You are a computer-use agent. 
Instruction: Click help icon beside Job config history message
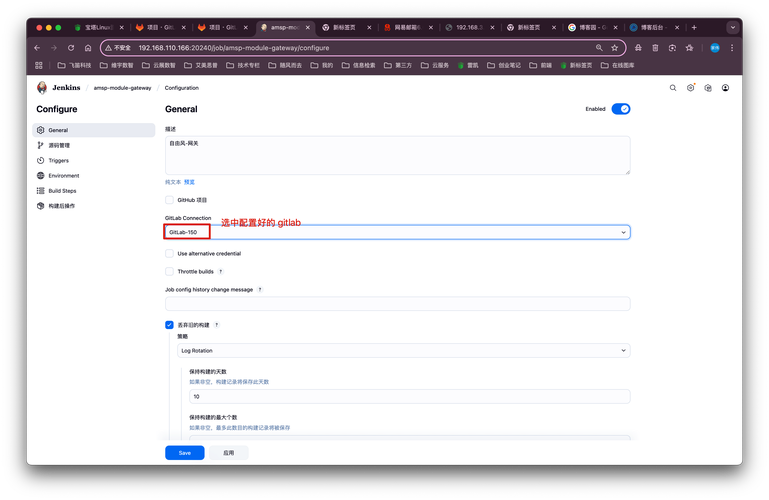260,289
